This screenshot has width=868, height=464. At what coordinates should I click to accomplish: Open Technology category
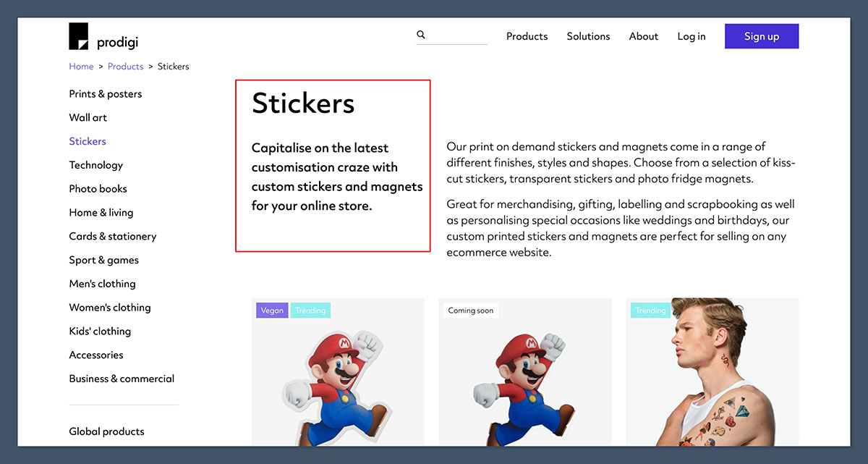(x=96, y=165)
